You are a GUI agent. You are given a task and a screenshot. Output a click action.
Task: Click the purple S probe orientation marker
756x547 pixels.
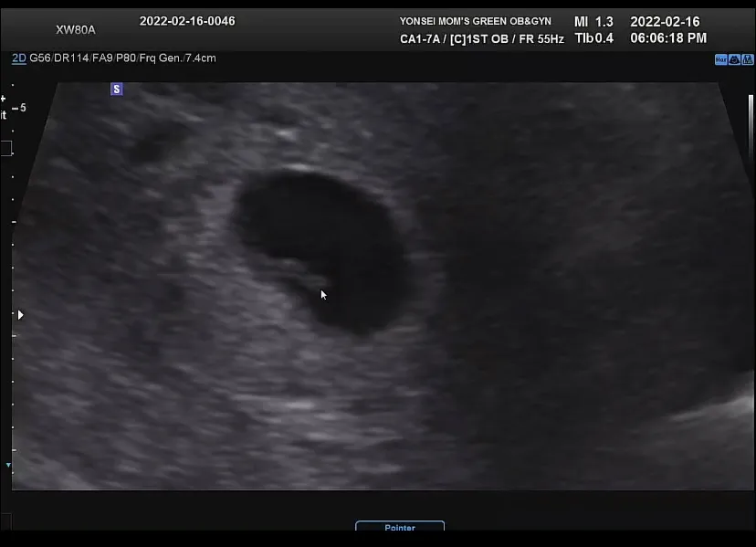click(116, 89)
